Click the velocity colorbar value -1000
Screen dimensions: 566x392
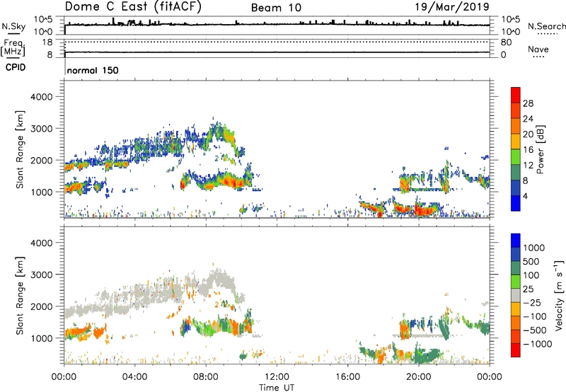pos(537,344)
